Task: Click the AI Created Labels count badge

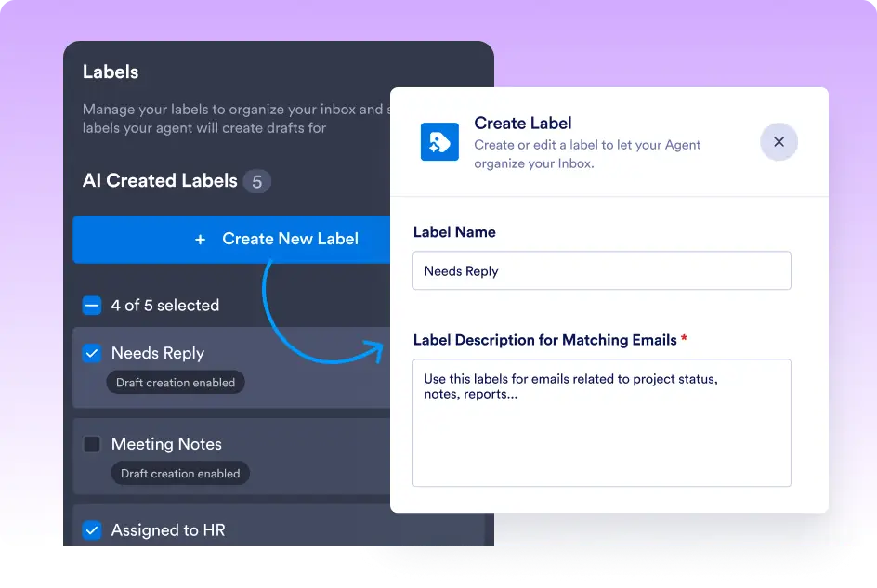Action: click(256, 181)
